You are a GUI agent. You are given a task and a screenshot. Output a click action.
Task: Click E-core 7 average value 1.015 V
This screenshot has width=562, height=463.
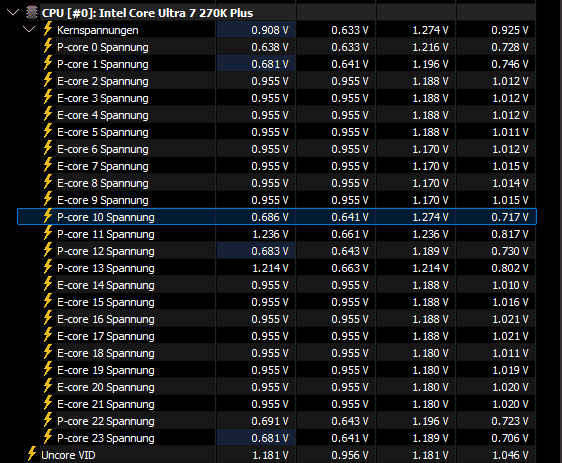[x=510, y=166]
